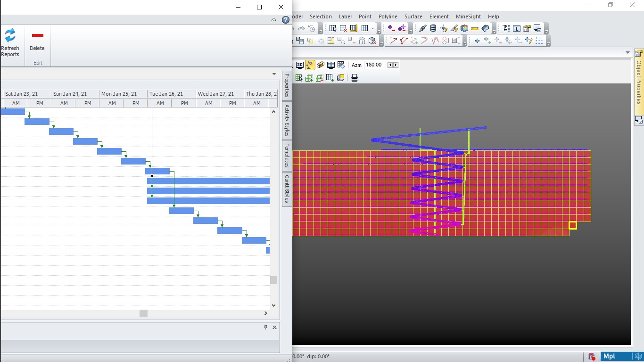The width and height of the screenshot is (644, 362).
Task: Click the Azm value input field
Action: pos(375,65)
